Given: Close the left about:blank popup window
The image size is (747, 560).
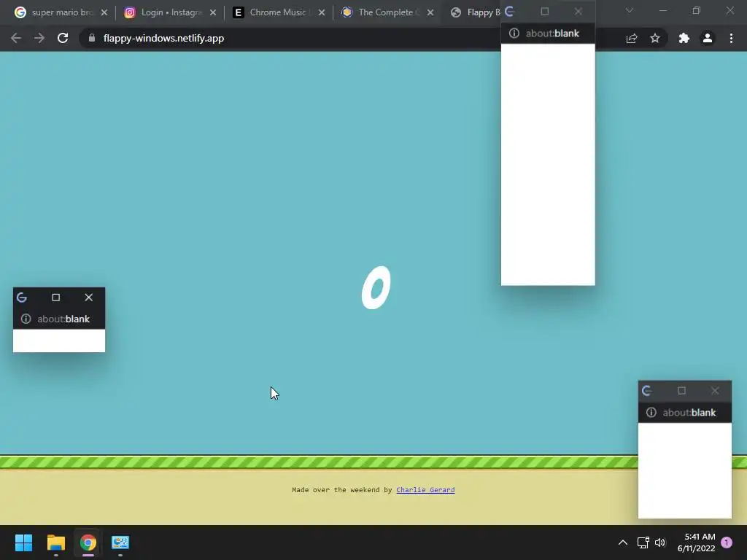Looking at the screenshot, I should (88, 297).
